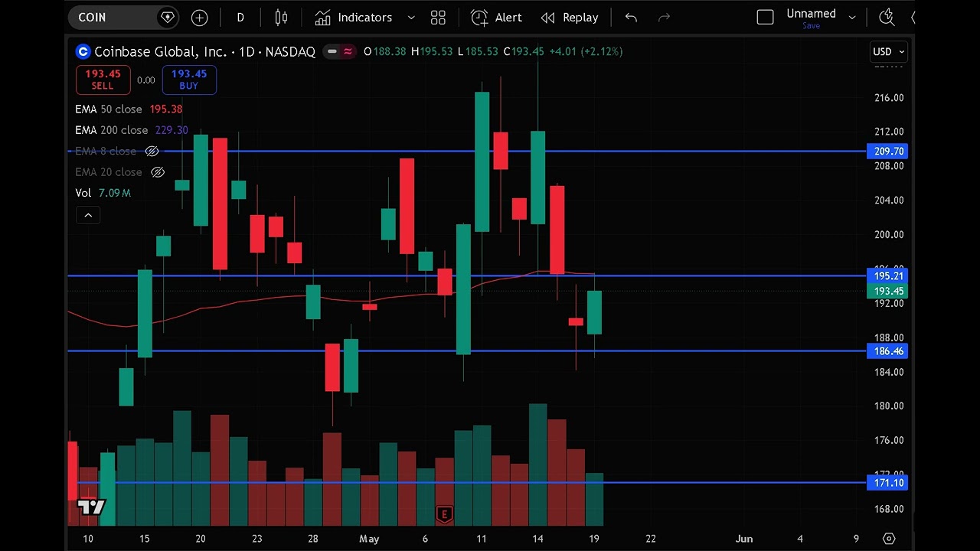Click the TradingView logo on the chart

[91, 507]
